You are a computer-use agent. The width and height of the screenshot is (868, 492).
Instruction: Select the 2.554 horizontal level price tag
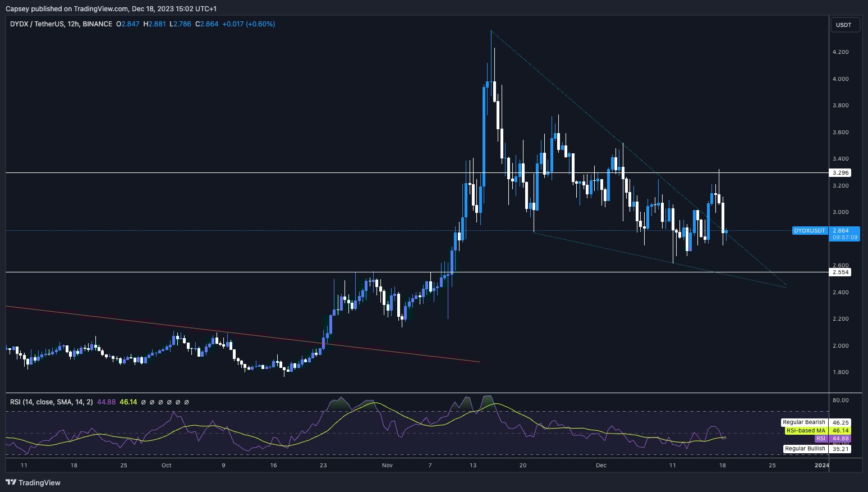tap(840, 272)
